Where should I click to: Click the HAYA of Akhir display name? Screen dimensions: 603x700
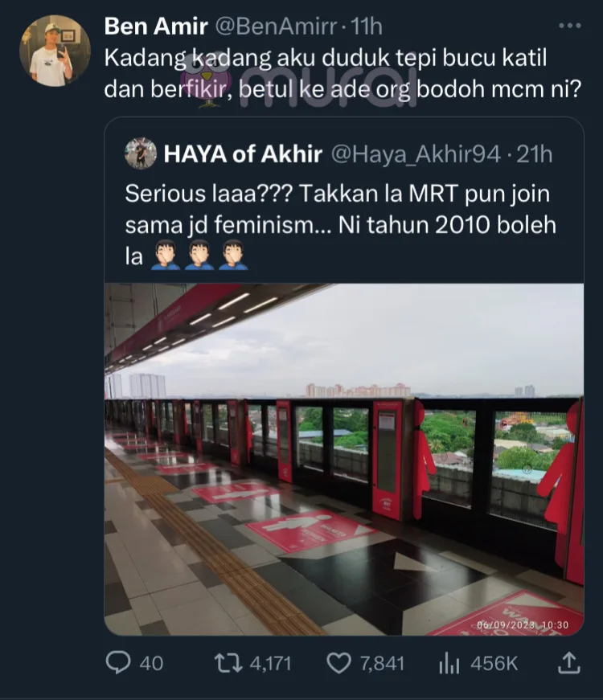[x=243, y=154]
